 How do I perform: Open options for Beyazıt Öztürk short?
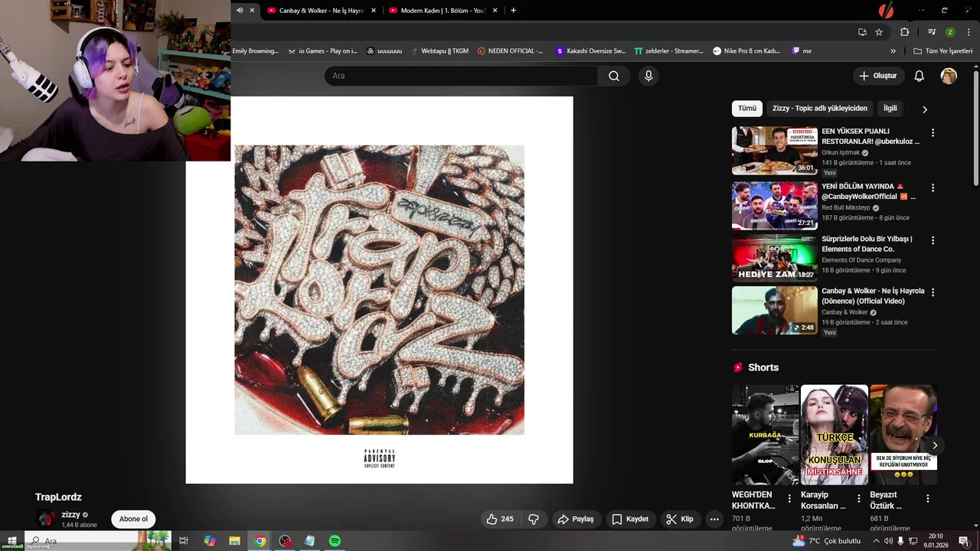tap(927, 498)
